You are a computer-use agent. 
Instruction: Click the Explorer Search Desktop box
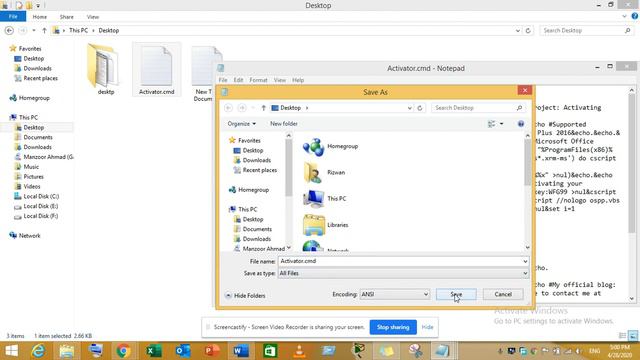click(x=587, y=31)
